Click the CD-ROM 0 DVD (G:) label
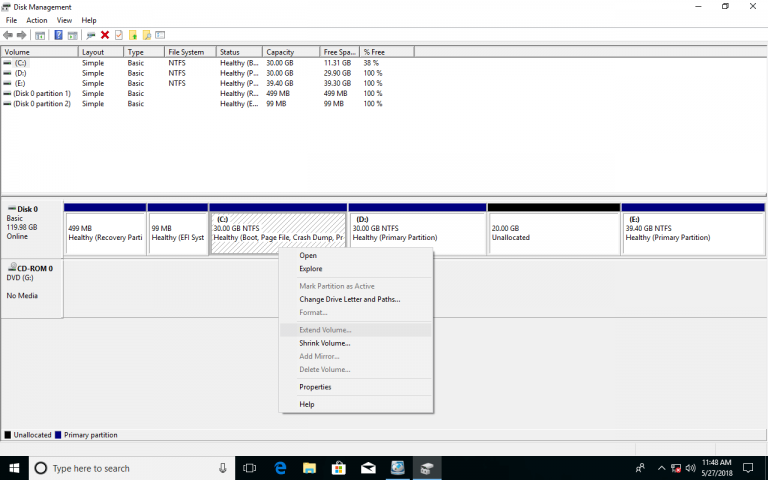768x480 pixels. point(32,288)
